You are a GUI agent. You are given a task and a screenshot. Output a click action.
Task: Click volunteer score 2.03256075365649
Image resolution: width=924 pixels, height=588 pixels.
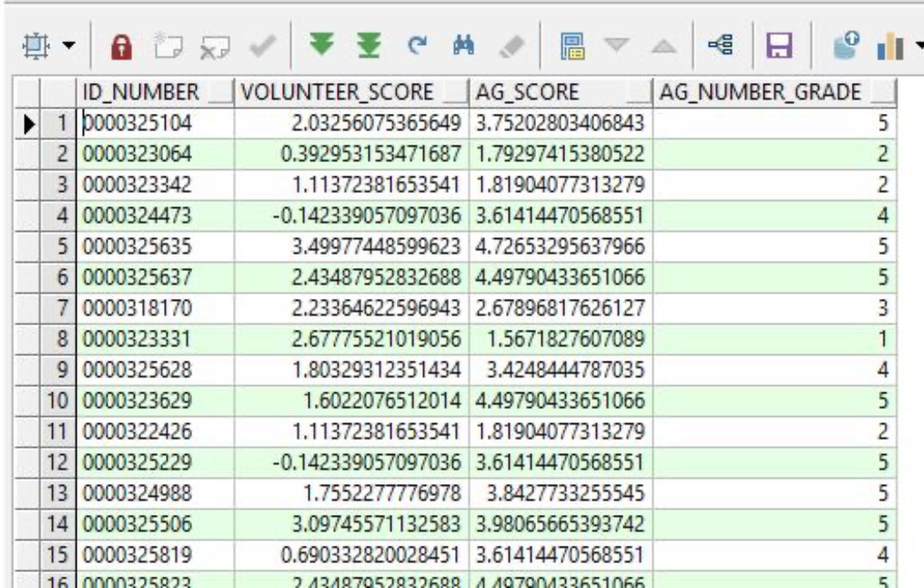pos(352,123)
